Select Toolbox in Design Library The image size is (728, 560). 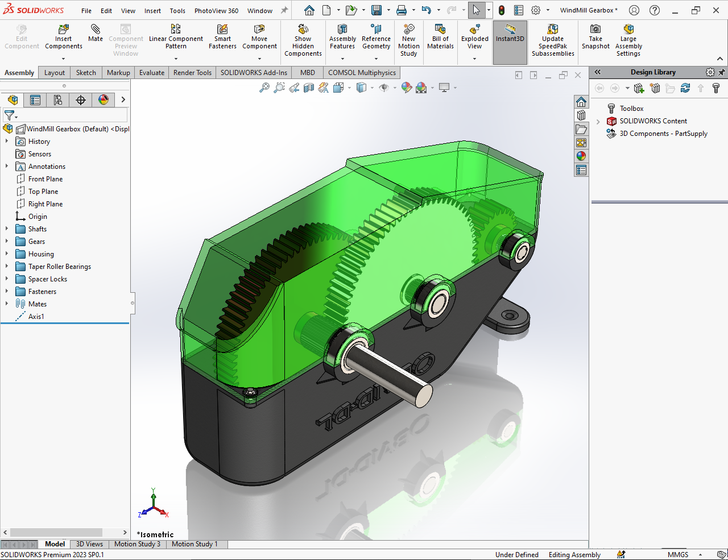click(631, 109)
